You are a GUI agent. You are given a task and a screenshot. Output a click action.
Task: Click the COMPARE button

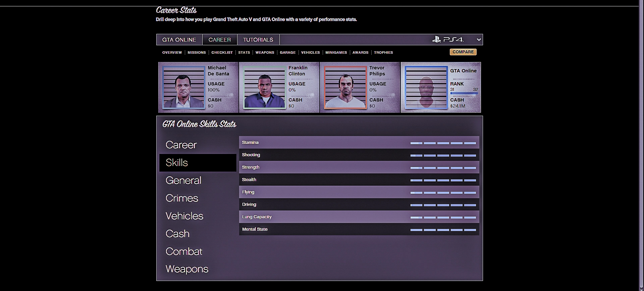tap(463, 52)
